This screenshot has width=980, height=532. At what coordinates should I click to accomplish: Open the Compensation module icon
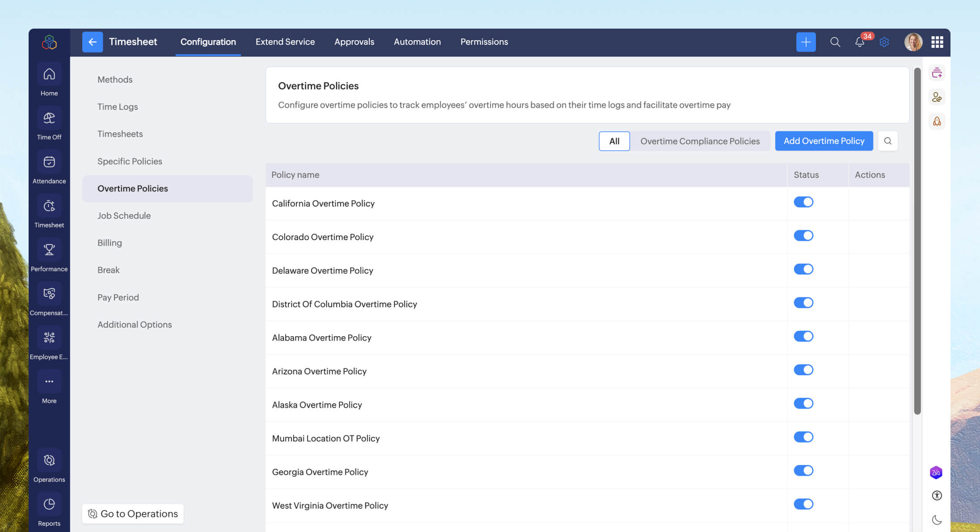click(x=49, y=293)
